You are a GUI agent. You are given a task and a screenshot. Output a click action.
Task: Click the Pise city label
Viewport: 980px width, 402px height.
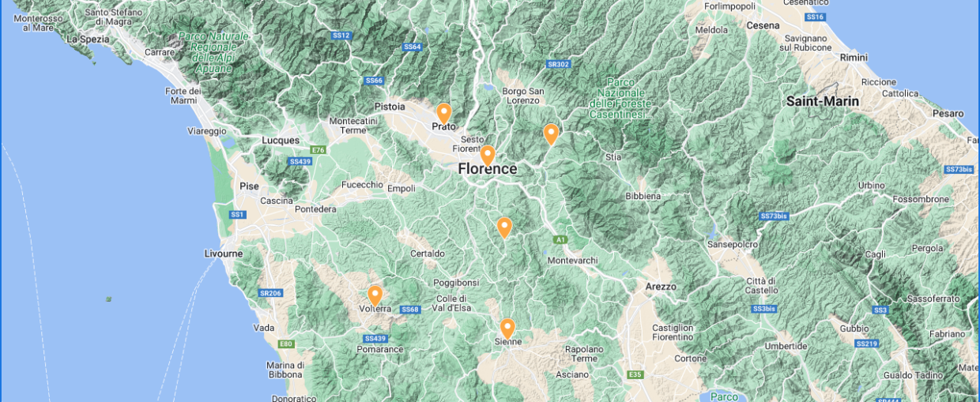[249, 186]
